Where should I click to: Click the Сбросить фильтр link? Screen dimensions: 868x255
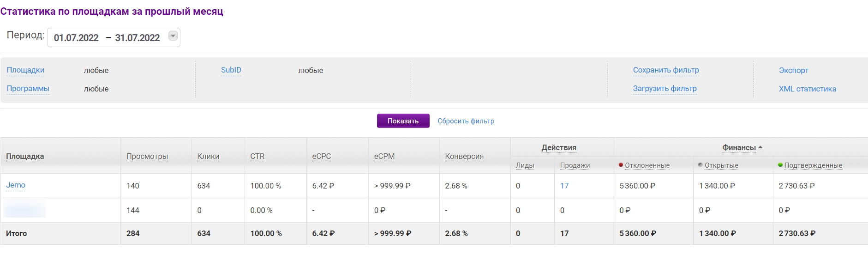click(466, 121)
